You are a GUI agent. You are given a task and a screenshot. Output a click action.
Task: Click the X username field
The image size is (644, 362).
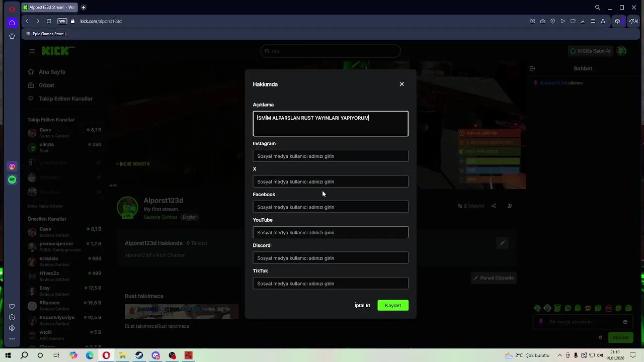[331, 182]
